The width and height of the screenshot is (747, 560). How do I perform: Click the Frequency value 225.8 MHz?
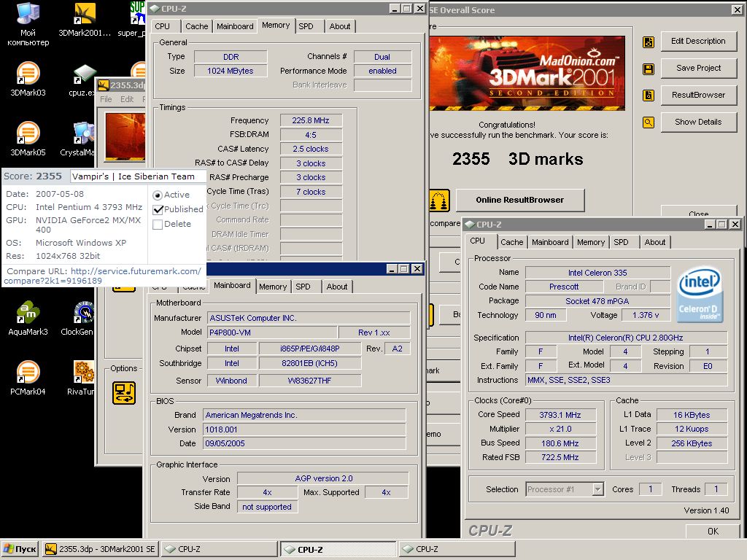coord(311,120)
